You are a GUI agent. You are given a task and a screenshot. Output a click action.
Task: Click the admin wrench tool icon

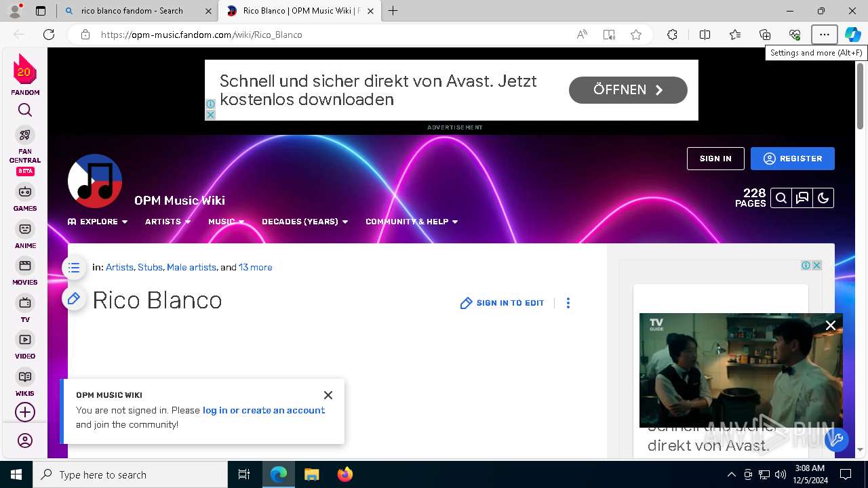click(837, 440)
